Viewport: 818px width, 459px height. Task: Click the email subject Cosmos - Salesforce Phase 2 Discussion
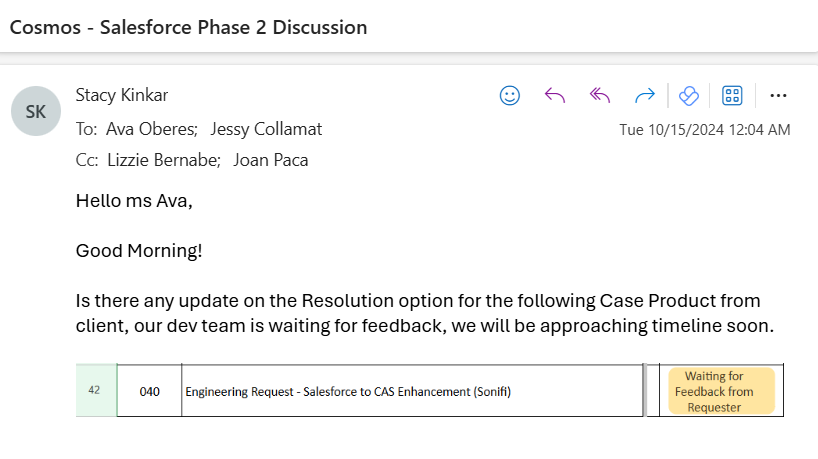point(188,27)
